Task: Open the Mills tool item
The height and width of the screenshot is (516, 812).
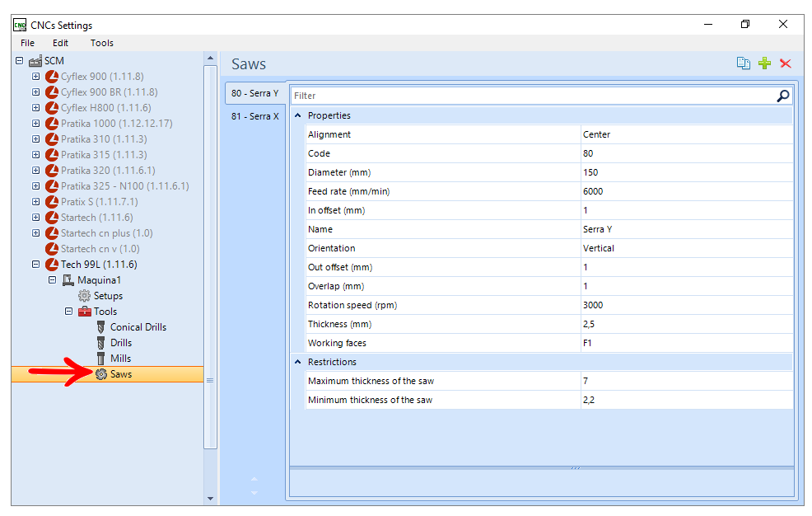Action: pyautogui.click(x=120, y=358)
